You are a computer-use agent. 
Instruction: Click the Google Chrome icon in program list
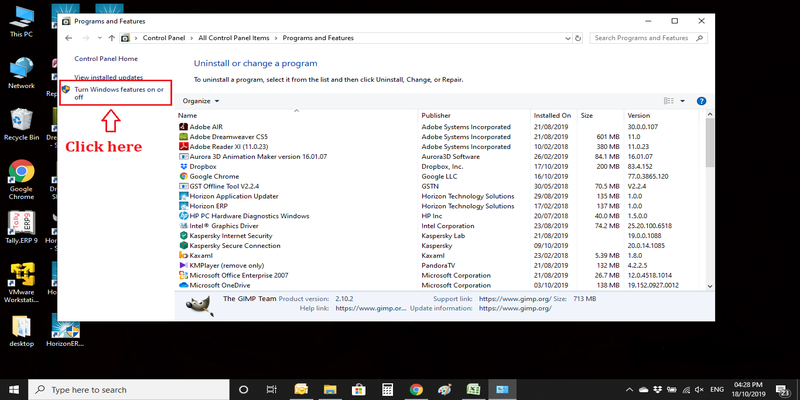[184, 177]
